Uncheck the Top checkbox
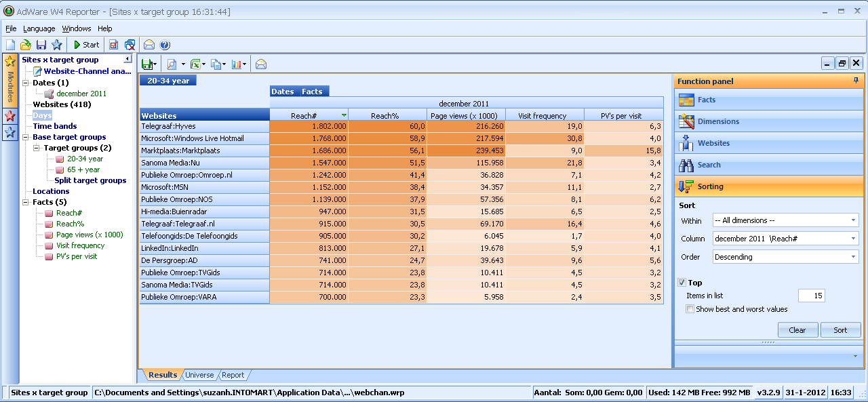 click(682, 283)
